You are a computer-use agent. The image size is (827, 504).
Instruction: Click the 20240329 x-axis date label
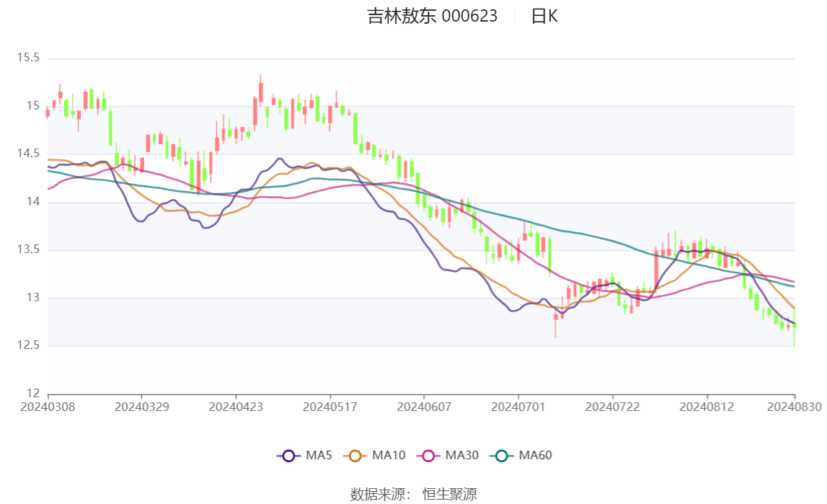coord(142,407)
